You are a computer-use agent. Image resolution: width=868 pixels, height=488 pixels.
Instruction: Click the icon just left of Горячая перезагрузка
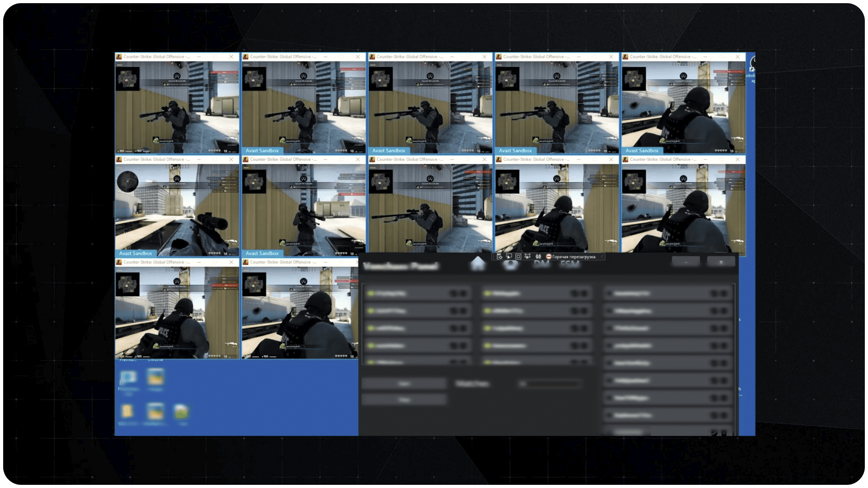538,257
